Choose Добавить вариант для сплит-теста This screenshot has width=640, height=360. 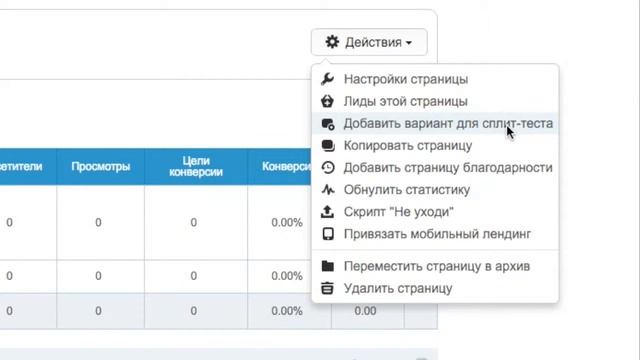point(435,123)
